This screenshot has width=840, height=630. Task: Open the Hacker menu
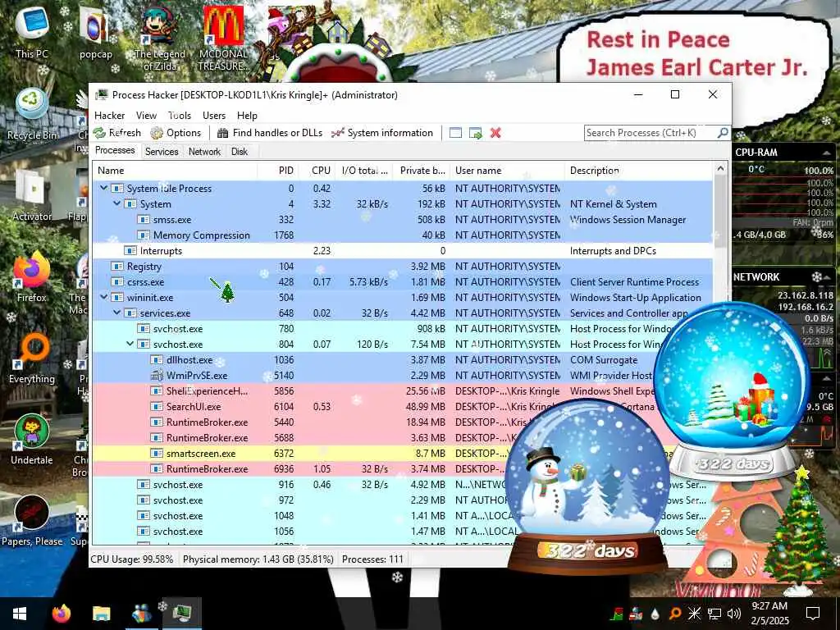tap(109, 115)
